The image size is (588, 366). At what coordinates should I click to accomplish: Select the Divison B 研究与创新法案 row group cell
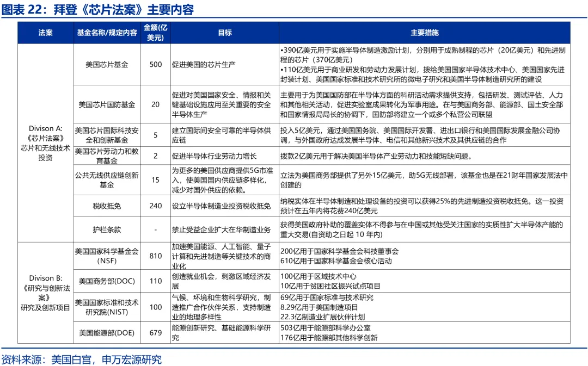[x=46, y=293]
